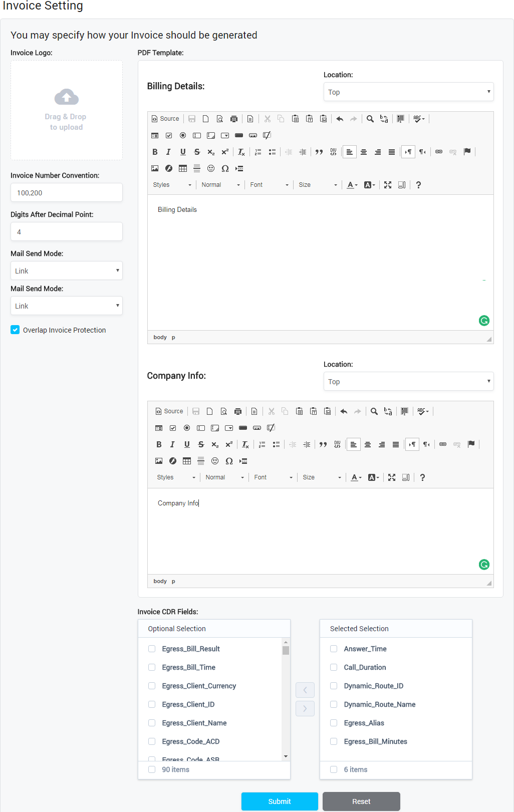Toggle Italic in Billing Details editor
Viewport: 514px width, 812px height.
click(169, 152)
